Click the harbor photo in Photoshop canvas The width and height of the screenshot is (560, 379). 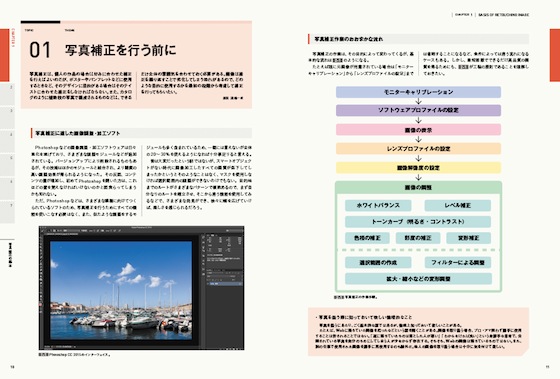(121, 290)
